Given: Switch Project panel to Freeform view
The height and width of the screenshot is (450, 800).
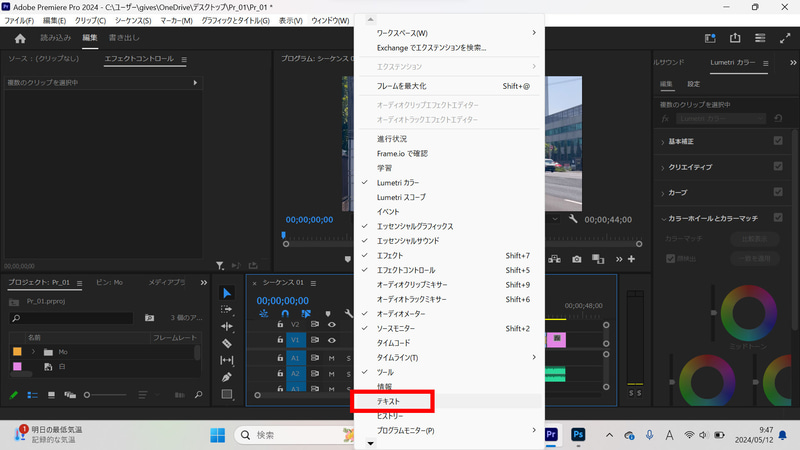Looking at the screenshot, I should point(70,395).
